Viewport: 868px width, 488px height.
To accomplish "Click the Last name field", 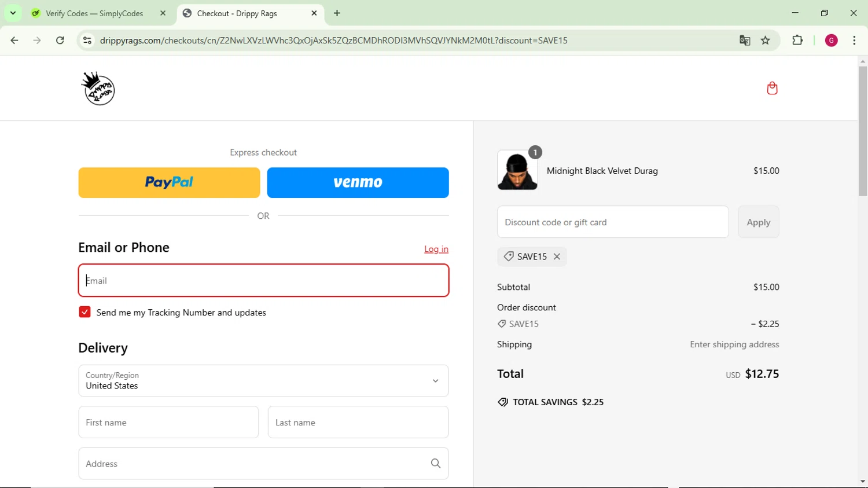I will (358, 422).
